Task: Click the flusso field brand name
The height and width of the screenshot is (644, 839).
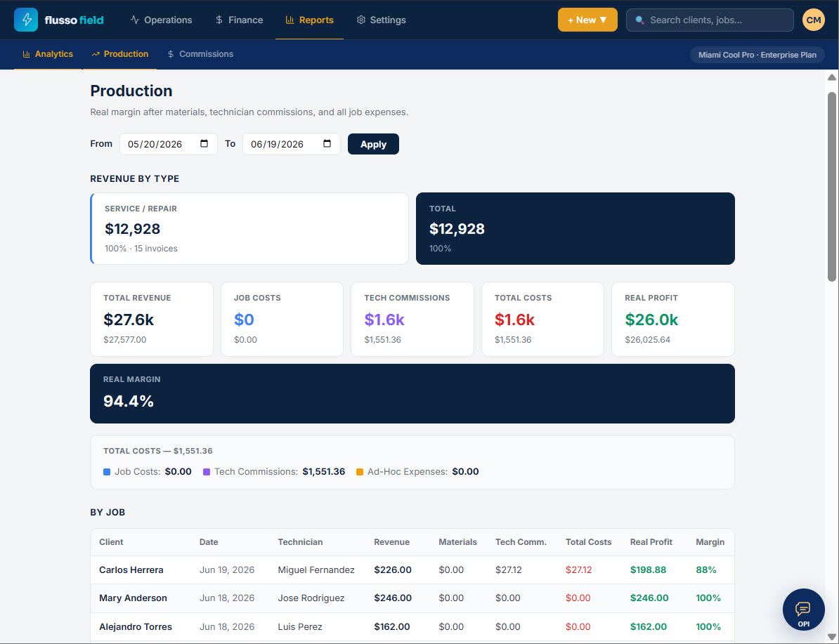Action: 74,20
